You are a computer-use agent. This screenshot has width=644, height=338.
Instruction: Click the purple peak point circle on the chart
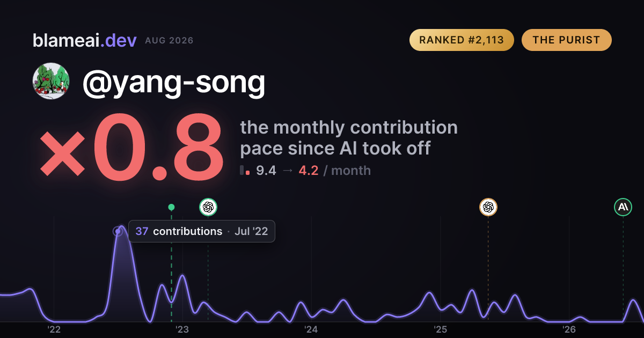pos(118,231)
